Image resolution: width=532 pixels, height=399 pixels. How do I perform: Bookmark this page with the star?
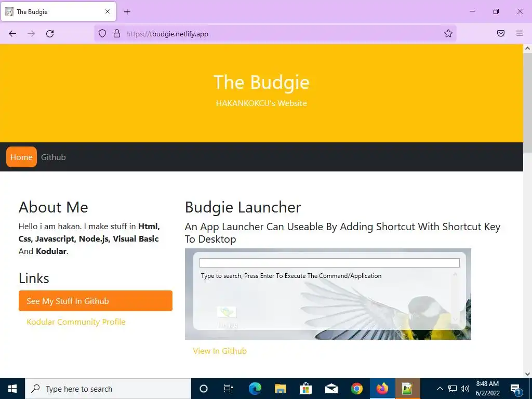[448, 33]
